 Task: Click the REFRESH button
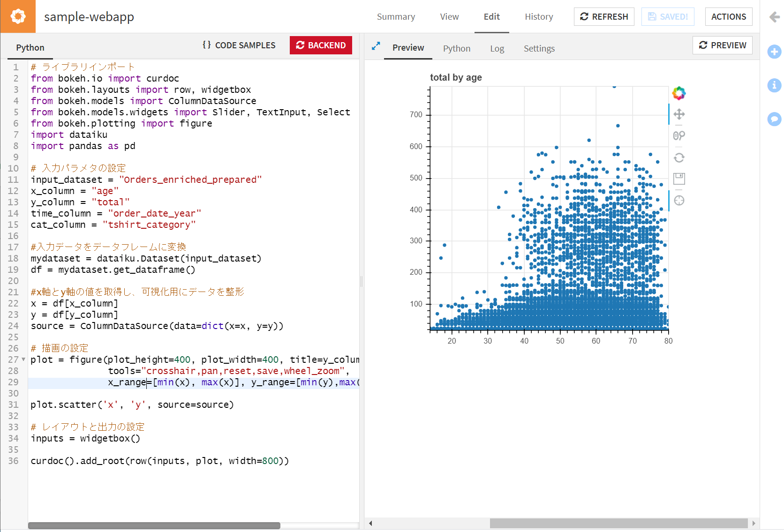click(x=604, y=17)
